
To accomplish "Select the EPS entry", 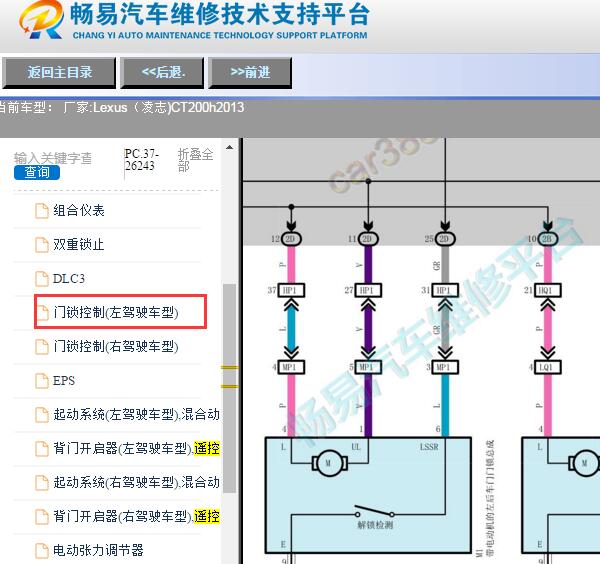I will (64, 381).
